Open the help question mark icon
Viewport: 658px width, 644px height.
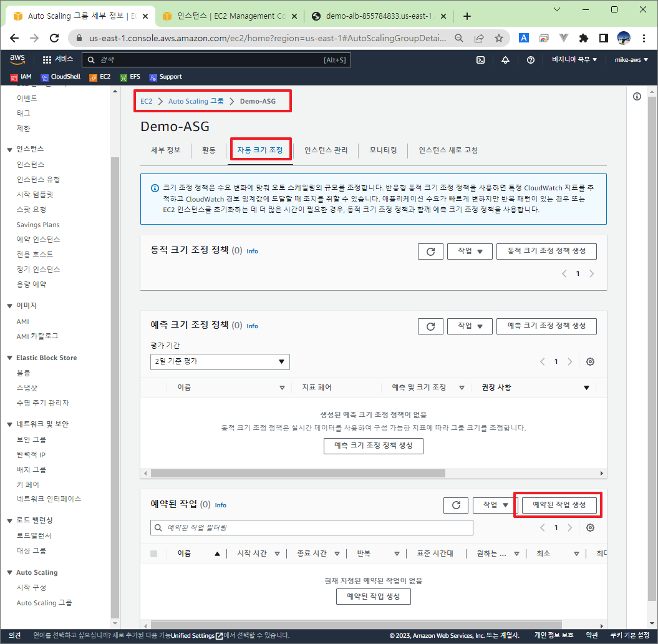pyautogui.click(x=530, y=60)
